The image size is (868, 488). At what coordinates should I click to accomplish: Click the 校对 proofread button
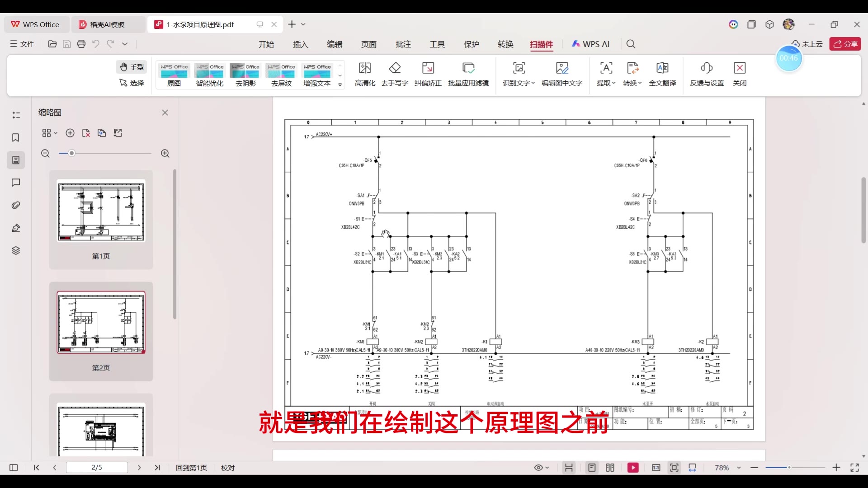[228, 468]
